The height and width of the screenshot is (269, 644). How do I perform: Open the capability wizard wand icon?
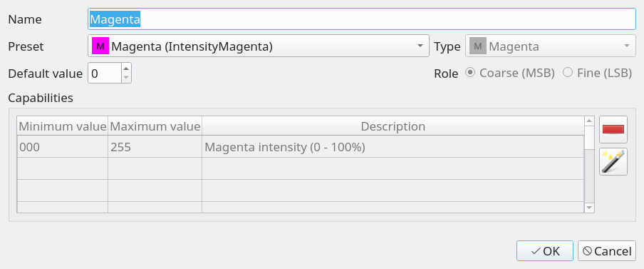(x=613, y=162)
